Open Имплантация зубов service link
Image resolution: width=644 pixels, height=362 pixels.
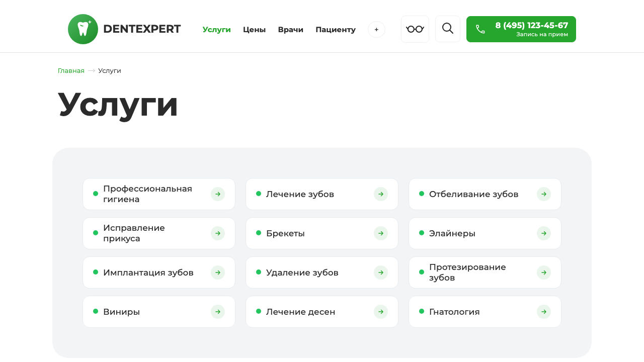pos(159,273)
